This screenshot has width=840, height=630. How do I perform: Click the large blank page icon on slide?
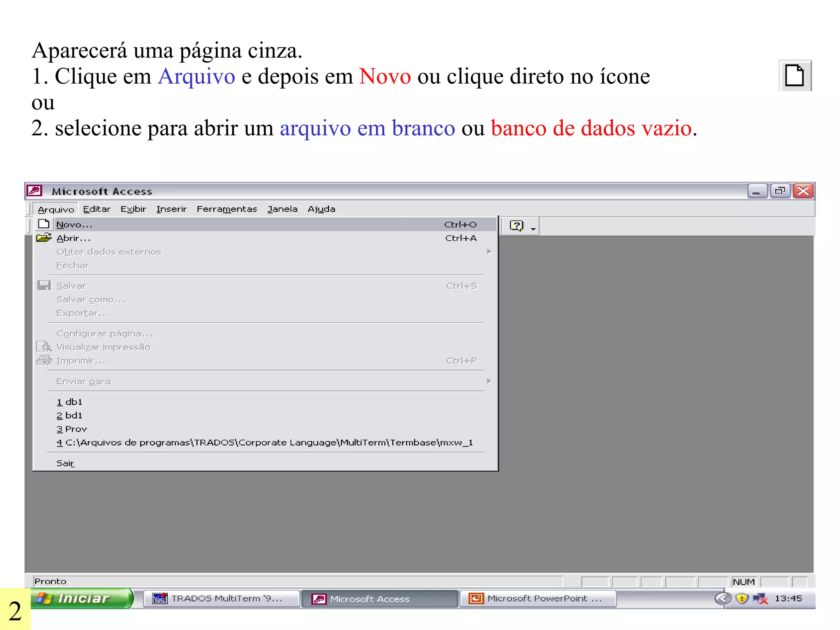pos(794,75)
